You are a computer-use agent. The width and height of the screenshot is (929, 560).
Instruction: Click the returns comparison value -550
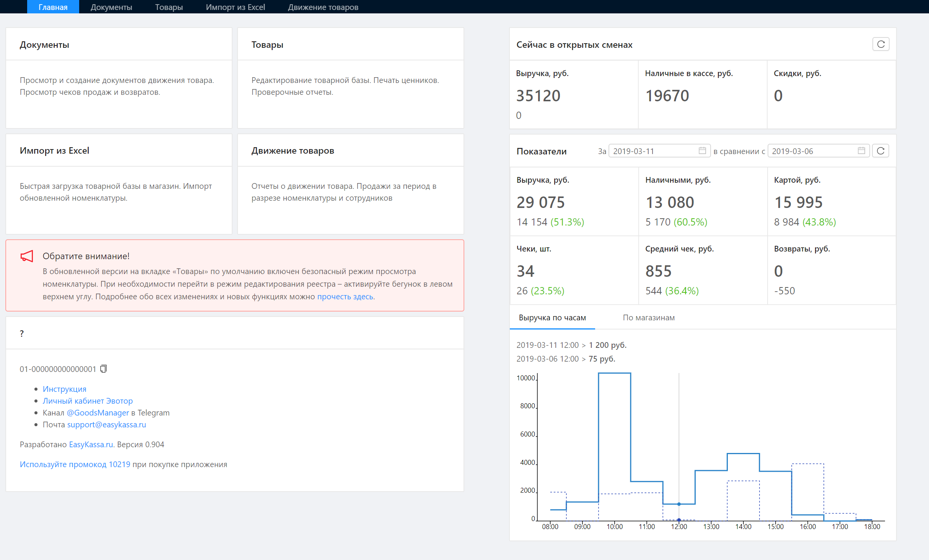(784, 291)
